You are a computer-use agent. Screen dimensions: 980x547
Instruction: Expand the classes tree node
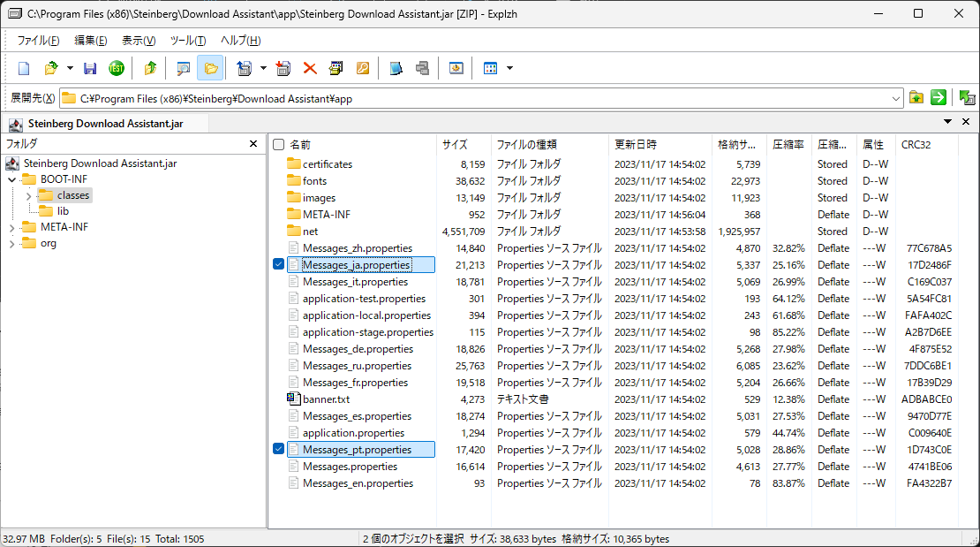[x=29, y=196]
